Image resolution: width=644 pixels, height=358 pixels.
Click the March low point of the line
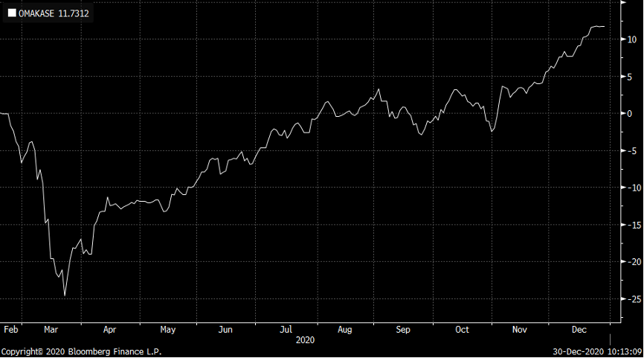(65, 295)
